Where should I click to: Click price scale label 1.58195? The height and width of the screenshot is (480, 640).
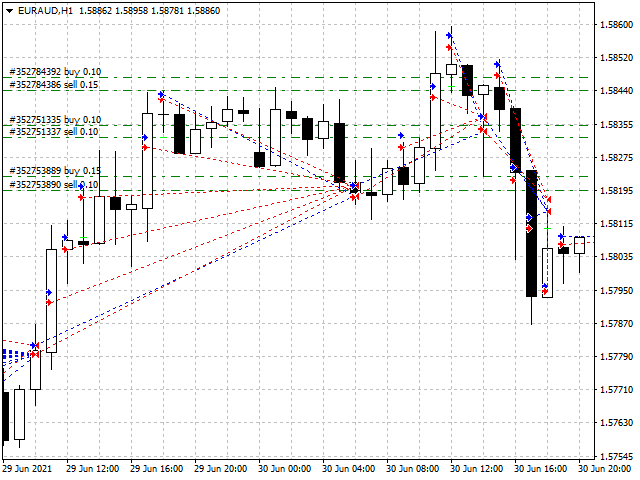(x=616, y=191)
